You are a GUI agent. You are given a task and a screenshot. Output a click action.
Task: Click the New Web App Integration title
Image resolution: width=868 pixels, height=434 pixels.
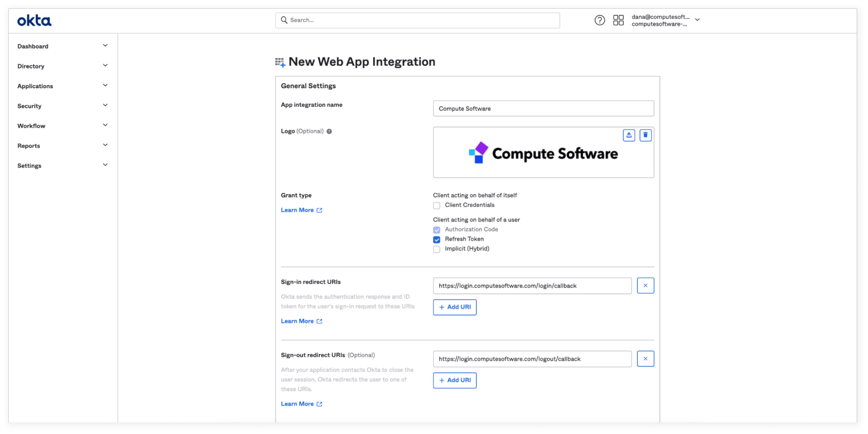click(362, 62)
